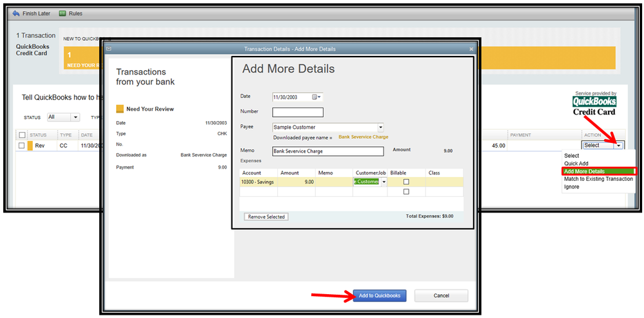Open the Status filter dropdown showing All
This screenshot has width=644, height=318.
point(63,117)
